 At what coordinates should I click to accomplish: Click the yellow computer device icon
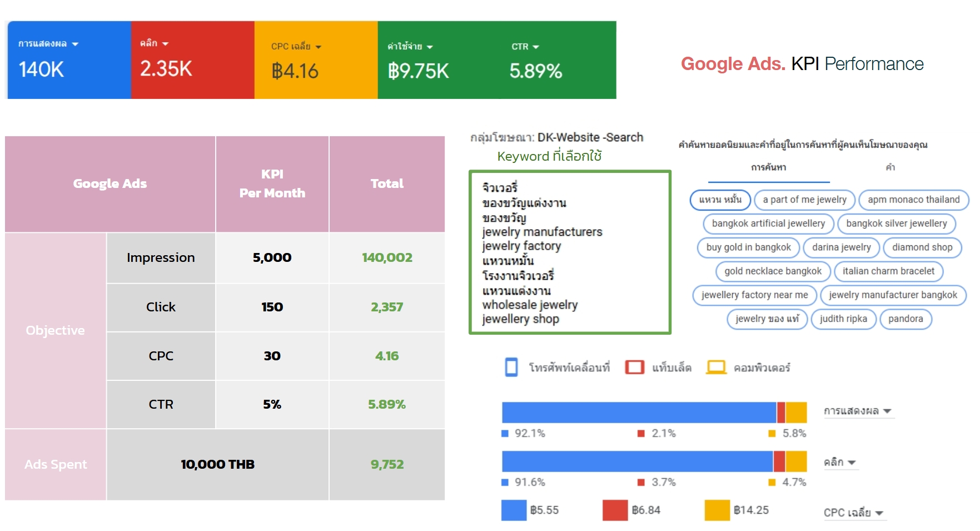pos(716,368)
